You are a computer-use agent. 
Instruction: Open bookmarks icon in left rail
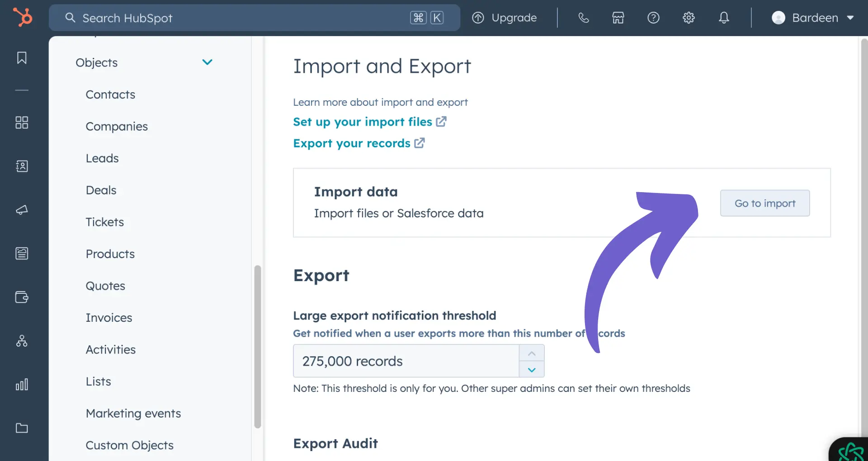pos(22,58)
